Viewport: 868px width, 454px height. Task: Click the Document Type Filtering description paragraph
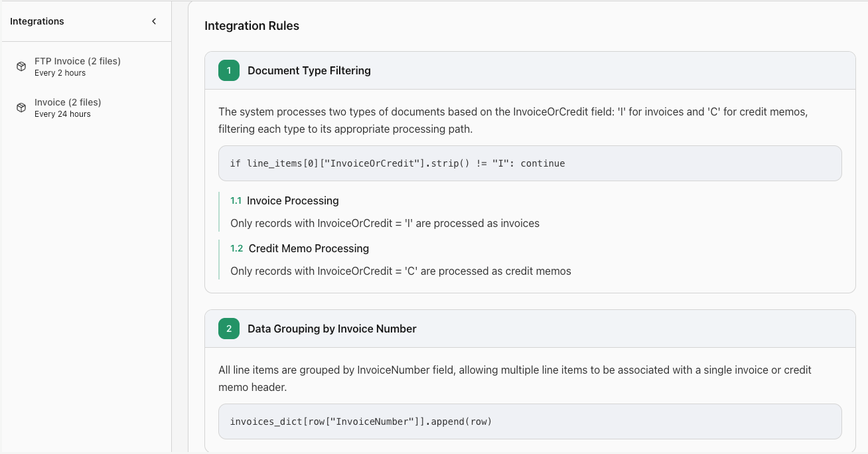pyautogui.click(x=512, y=120)
